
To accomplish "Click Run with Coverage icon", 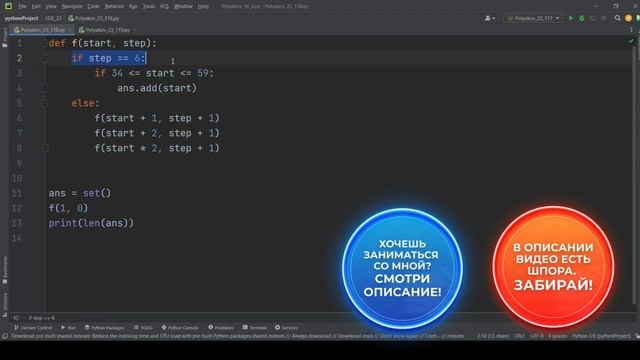I will pos(593,18).
